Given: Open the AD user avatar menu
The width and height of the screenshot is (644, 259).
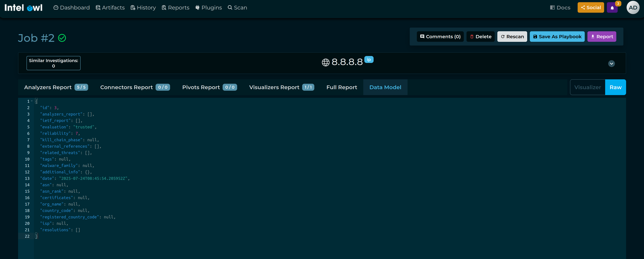Looking at the screenshot, I should click(633, 7).
